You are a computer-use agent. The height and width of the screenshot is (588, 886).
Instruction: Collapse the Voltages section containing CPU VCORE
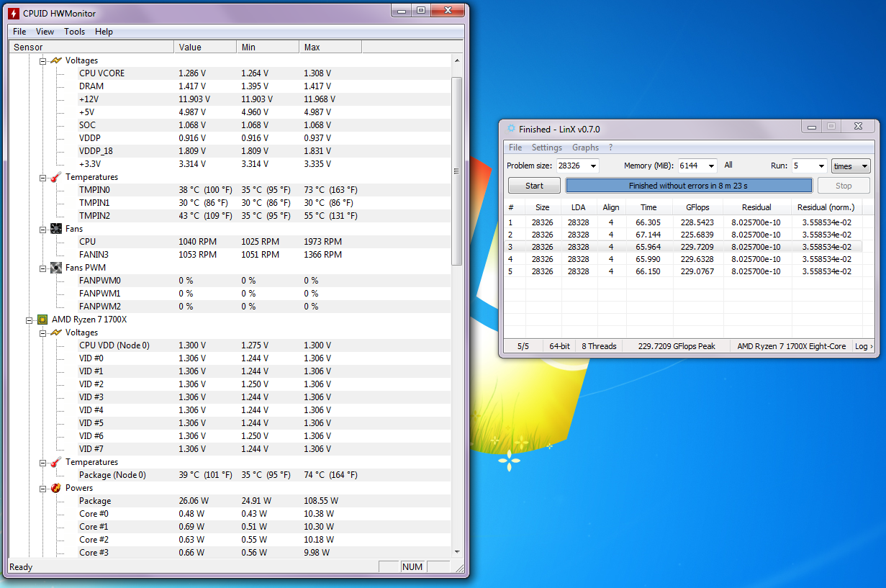click(x=43, y=60)
